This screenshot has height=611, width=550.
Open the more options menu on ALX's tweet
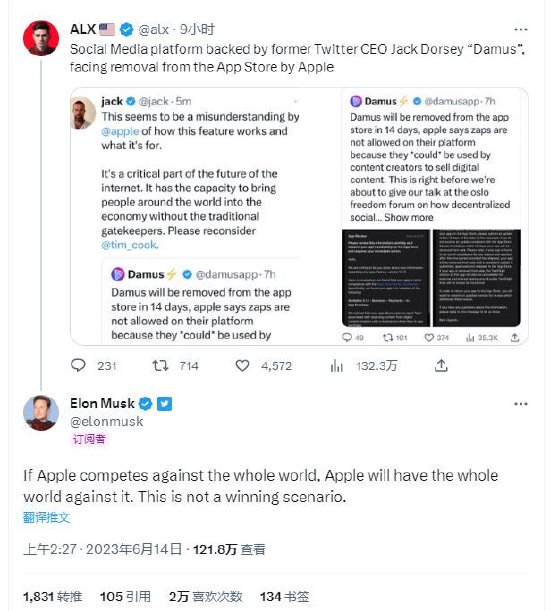(x=520, y=29)
